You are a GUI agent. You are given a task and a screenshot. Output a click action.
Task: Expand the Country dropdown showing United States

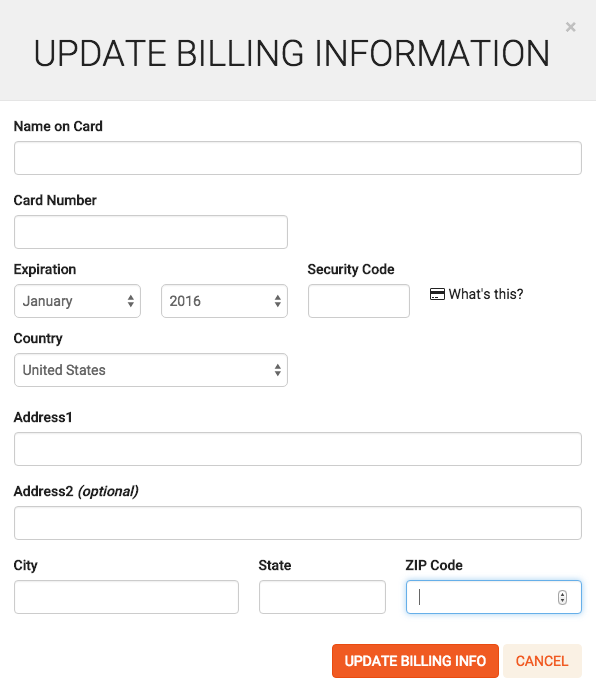(151, 370)
